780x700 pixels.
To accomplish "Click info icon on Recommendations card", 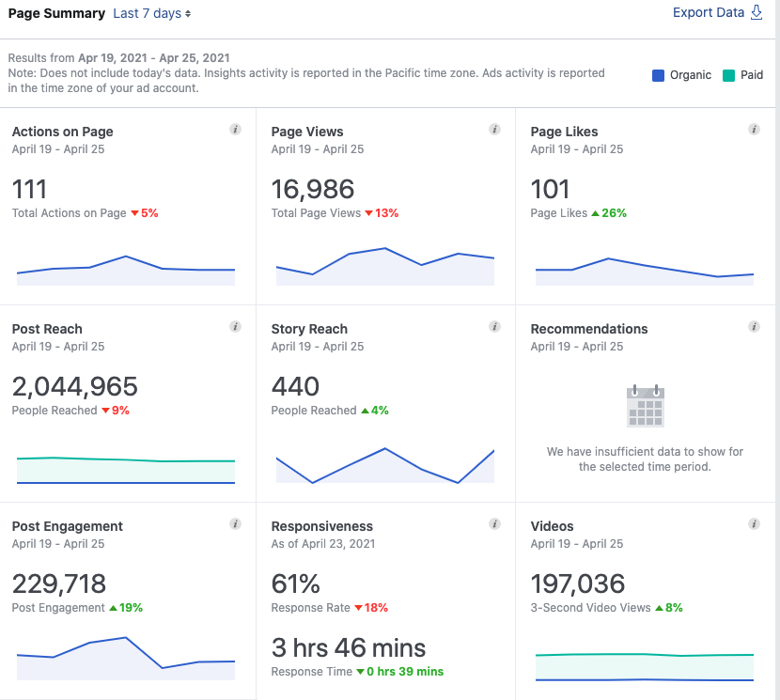I will [x=754, y=326].
